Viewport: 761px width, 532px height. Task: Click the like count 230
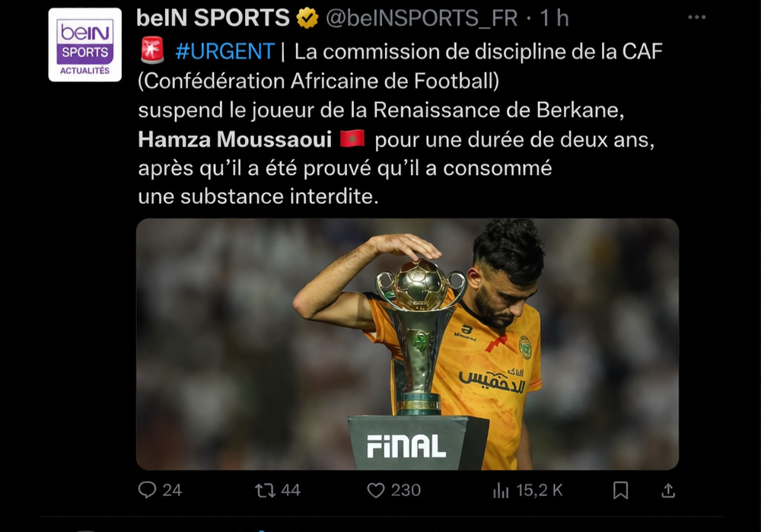(x=406, y=490)
